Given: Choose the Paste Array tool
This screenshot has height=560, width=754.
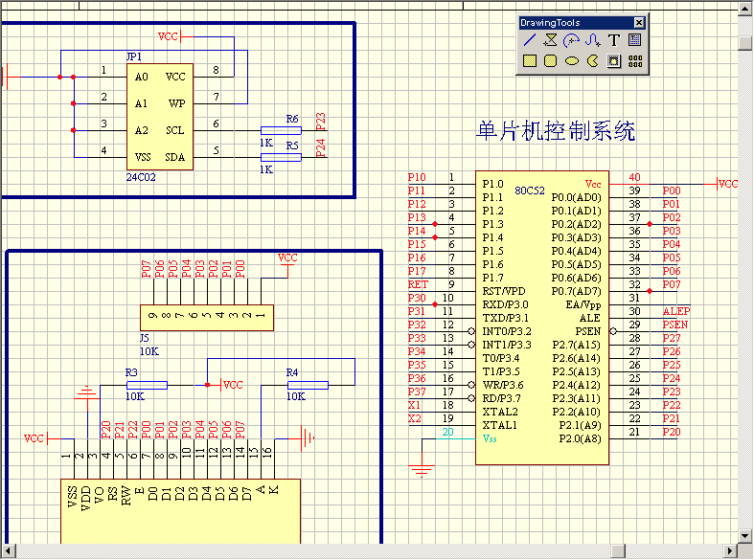Looking at the screenshot, I should pyautogui.click(x=634, y=61).
